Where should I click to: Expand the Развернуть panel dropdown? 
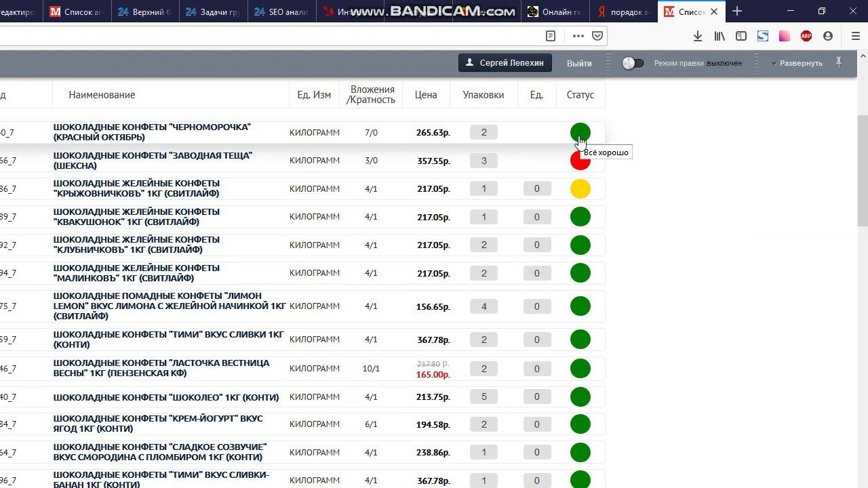[797, 63]
